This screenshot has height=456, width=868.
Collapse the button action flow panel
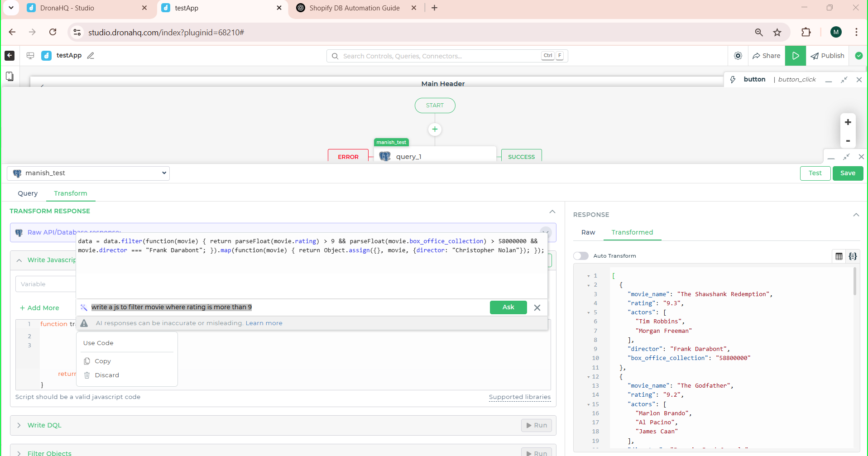click(844, 80)
